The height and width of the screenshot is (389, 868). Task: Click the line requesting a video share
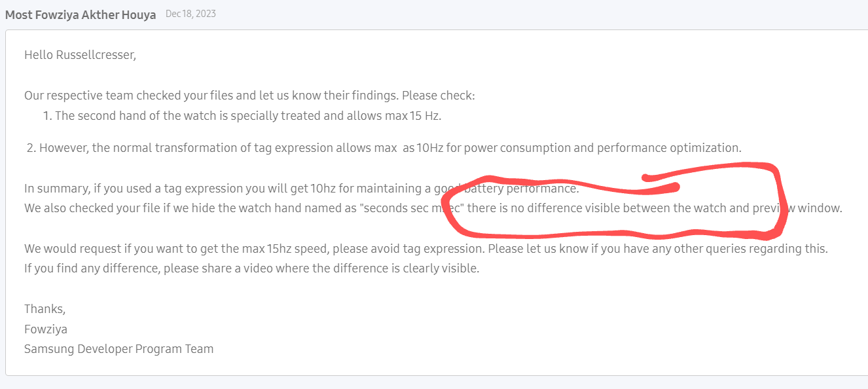pyautogui.click(x=252, y=269)
